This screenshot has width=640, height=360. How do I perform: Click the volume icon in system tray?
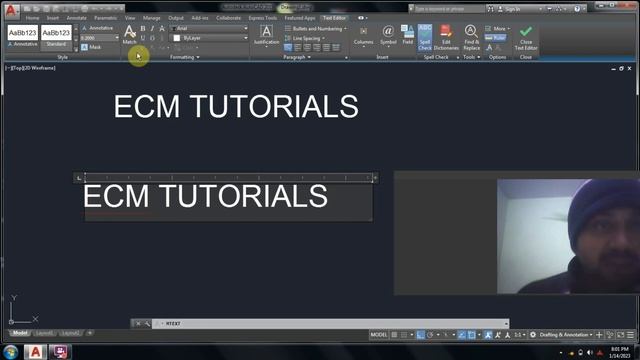(x=590, y=353)
